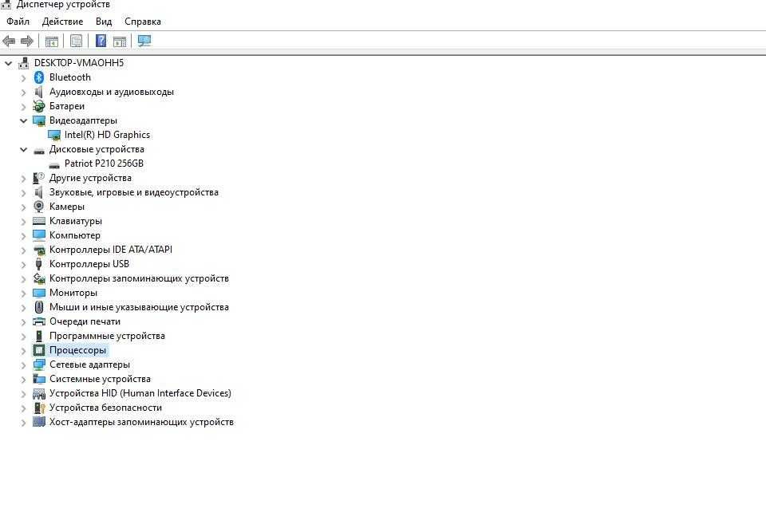Collapse the Видеоадаптеры category chevron
766x532 pixels.
tap(23, 120)
